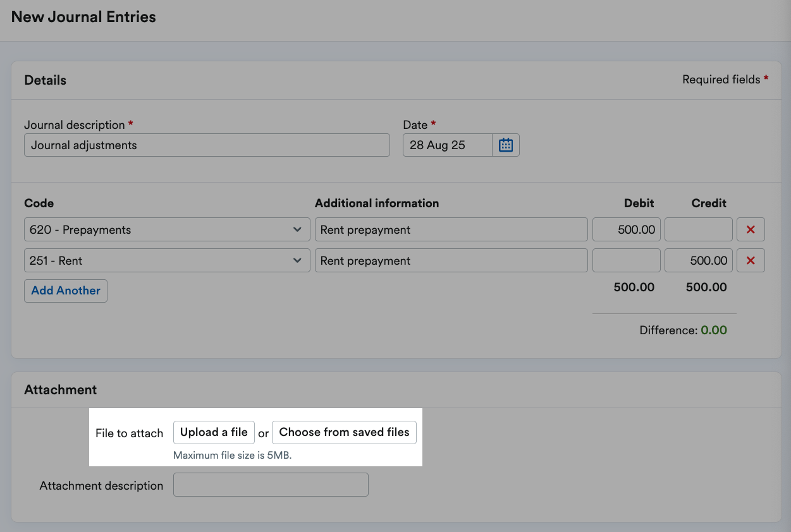Click Add Another line button
791x532 pixels.
click(66, 291)
